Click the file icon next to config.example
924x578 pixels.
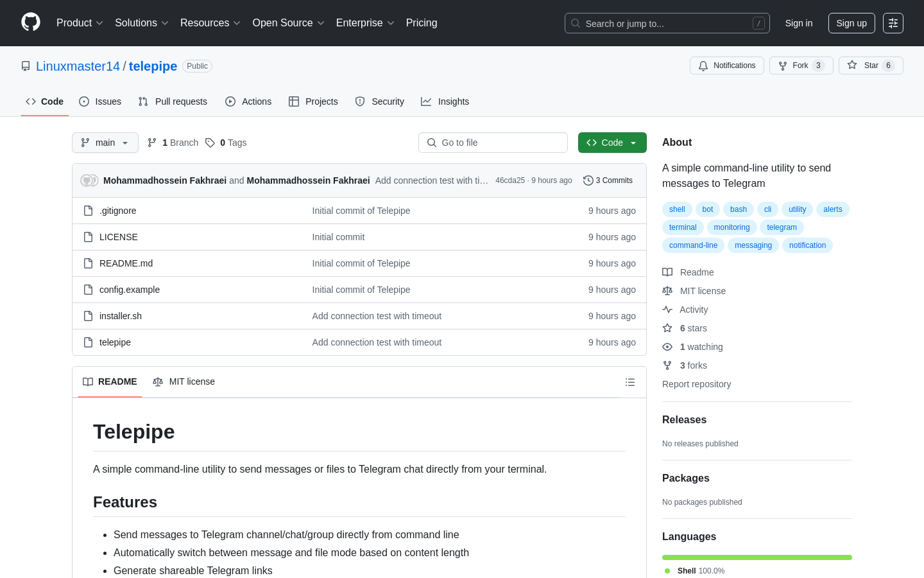pos(89,290)
